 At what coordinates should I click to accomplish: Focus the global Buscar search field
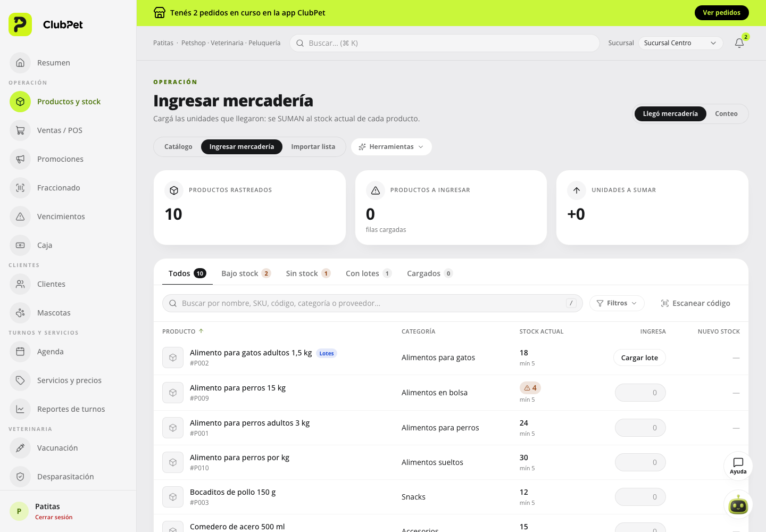pyautogui.click(x=445, y=43)
